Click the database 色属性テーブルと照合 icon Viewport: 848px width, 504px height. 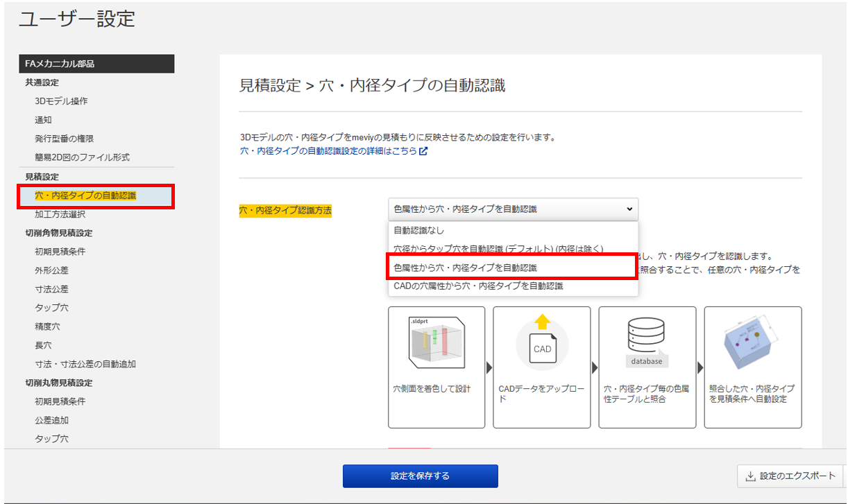tap(647, 343)
